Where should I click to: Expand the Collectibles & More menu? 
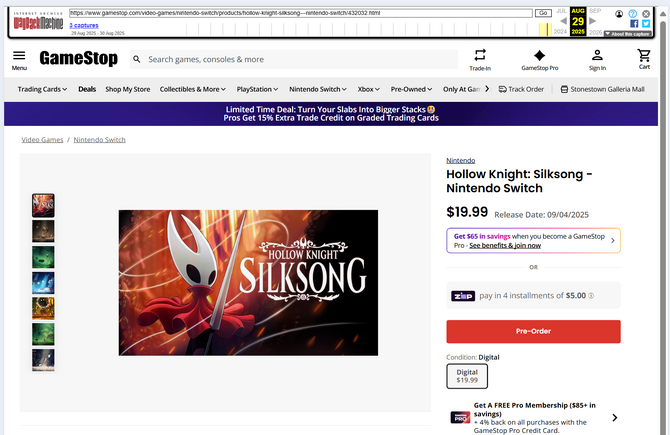pos(192,89)
